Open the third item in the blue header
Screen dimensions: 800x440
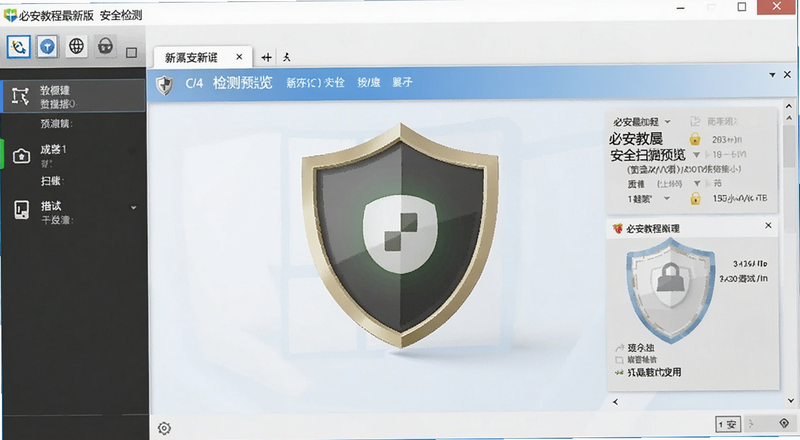368,82
